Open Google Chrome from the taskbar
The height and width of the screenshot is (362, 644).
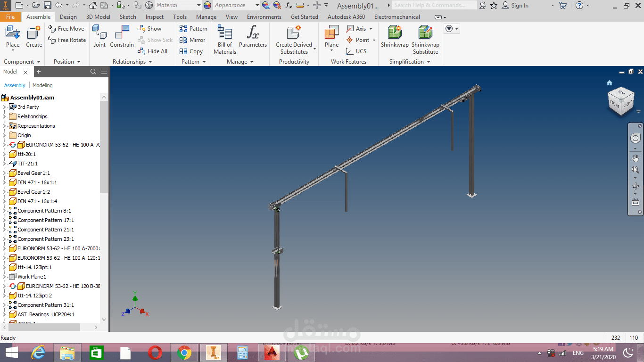click(x=184, y=353)
